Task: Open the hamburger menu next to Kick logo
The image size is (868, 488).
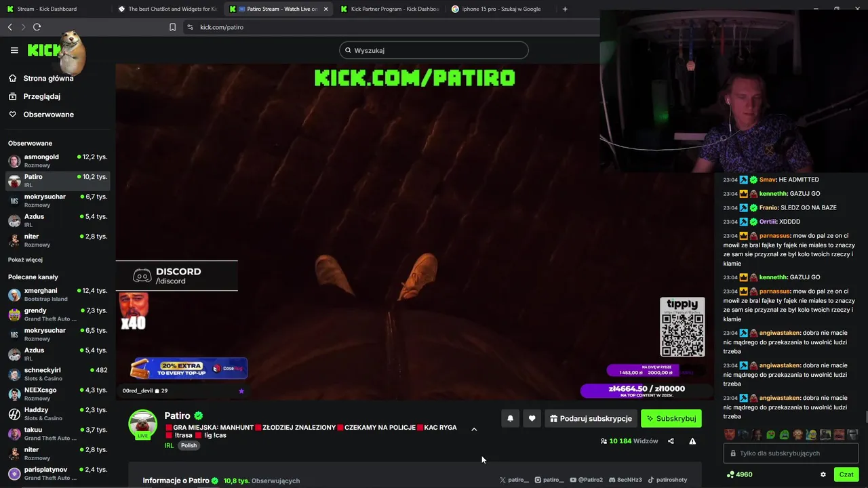Action: click(14, 50)
